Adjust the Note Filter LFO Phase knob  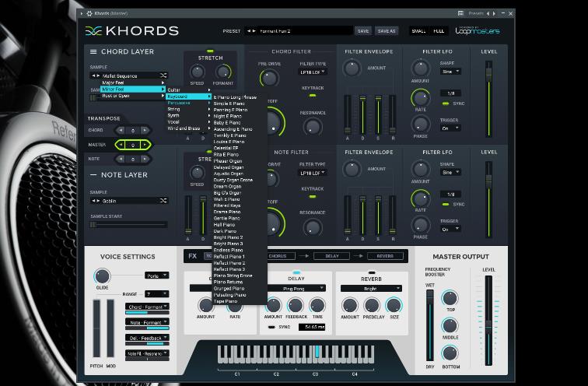coord(420,225)
